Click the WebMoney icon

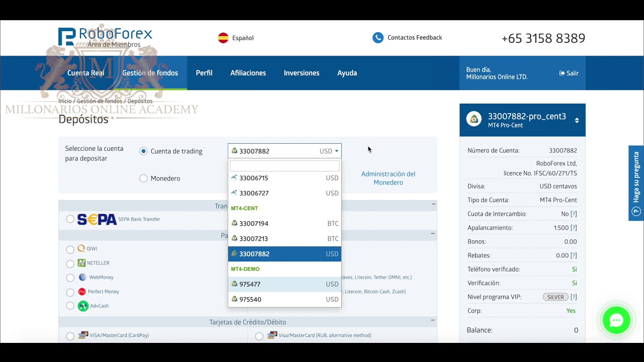(83, 278)
